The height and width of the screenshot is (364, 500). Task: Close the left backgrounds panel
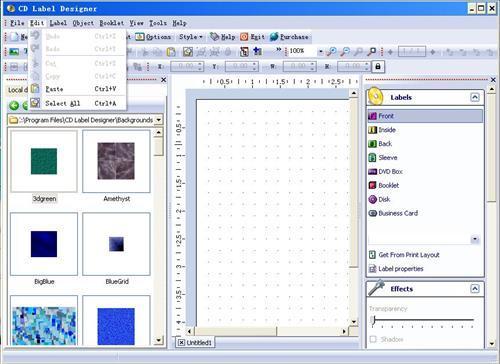(163, 80)
